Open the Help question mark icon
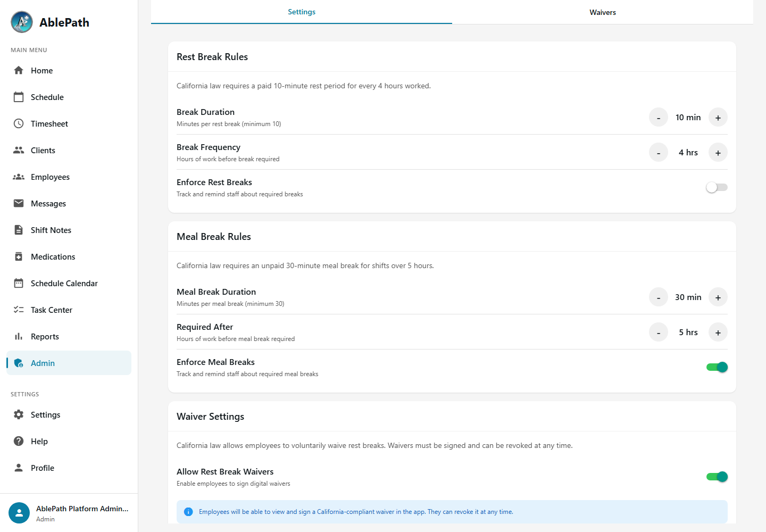 click(x=19, y=441)
